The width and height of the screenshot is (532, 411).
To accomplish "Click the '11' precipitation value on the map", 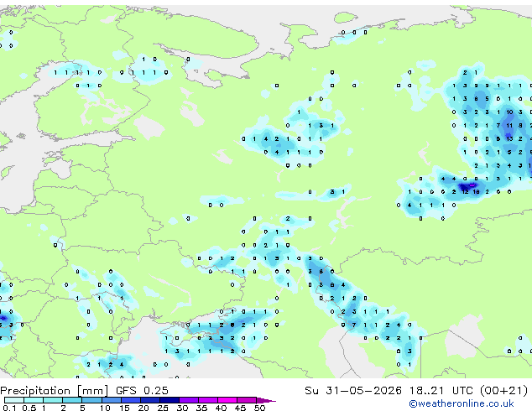I will click(x=509, y=126).
